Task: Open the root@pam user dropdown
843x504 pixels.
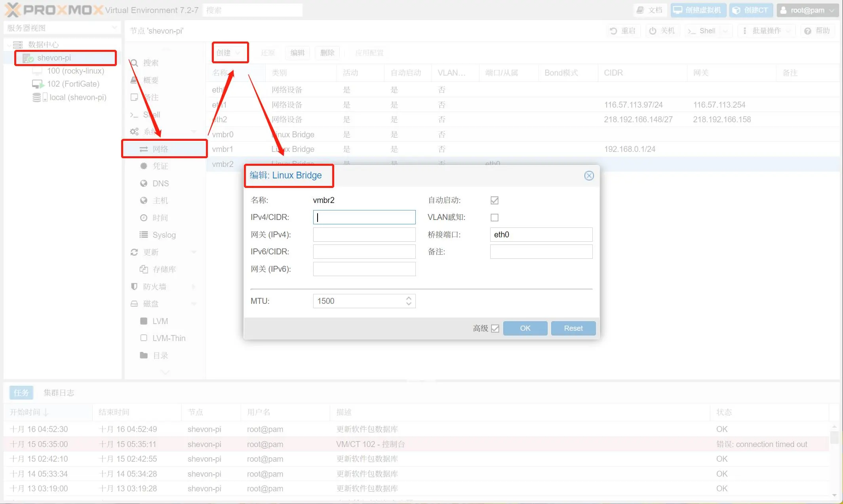Action: point(807,10)
